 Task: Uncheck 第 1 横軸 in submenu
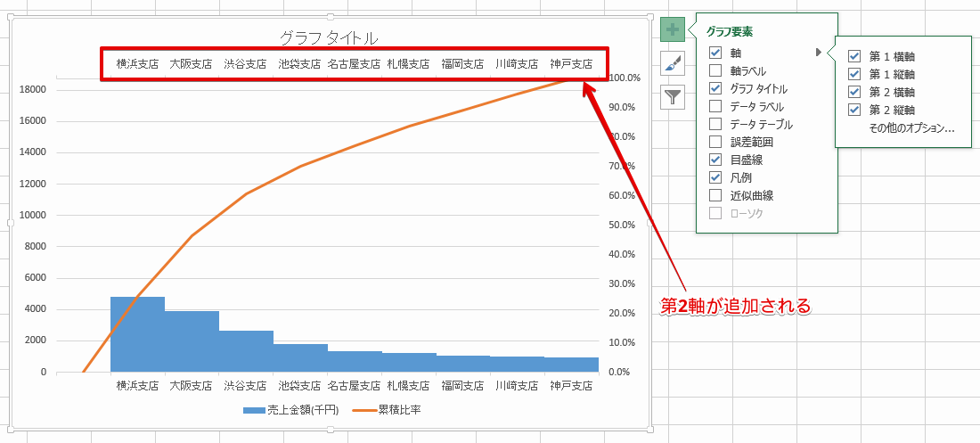tap(854, 56)
